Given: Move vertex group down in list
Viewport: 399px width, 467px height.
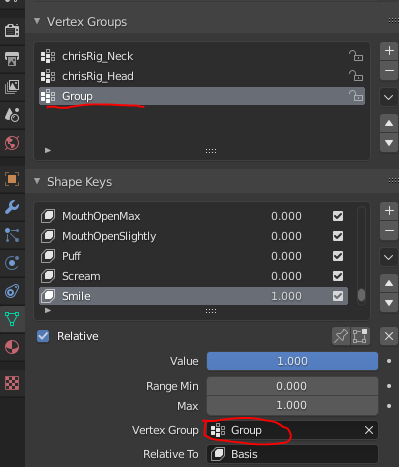Looking at the screenshot, I should [x=389, y=143].
